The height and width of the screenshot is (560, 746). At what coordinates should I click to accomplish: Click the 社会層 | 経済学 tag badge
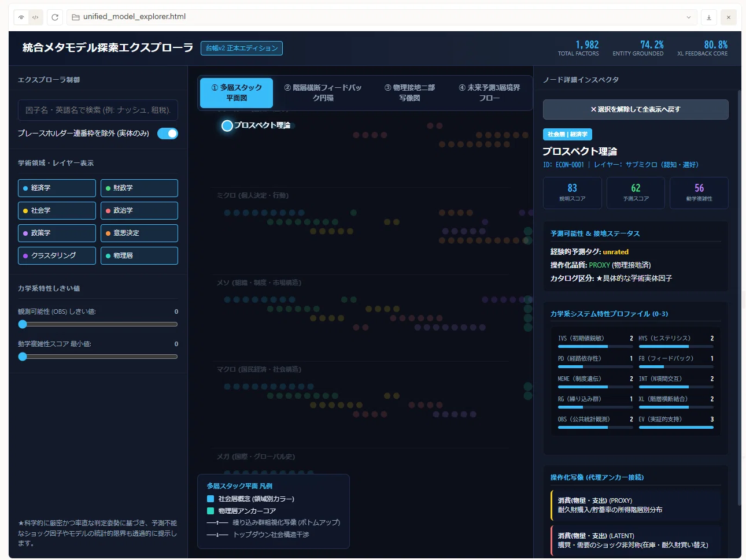pyautogui.click(x=567, y=134)
